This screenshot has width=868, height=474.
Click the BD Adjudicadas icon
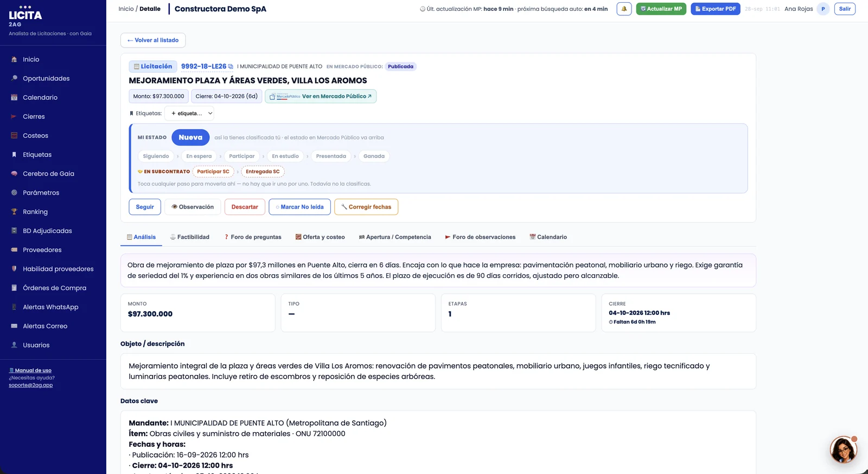pos(14,231)
